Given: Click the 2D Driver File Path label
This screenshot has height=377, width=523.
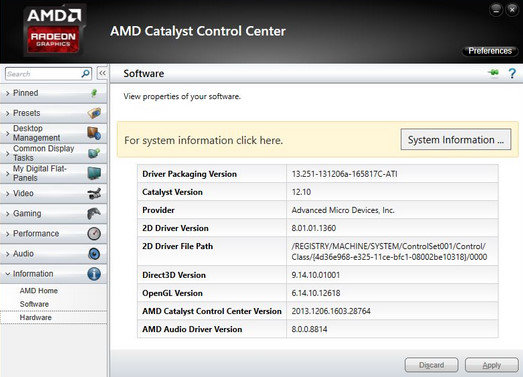Looking at the screenshot, I should (x=177, y=246).
